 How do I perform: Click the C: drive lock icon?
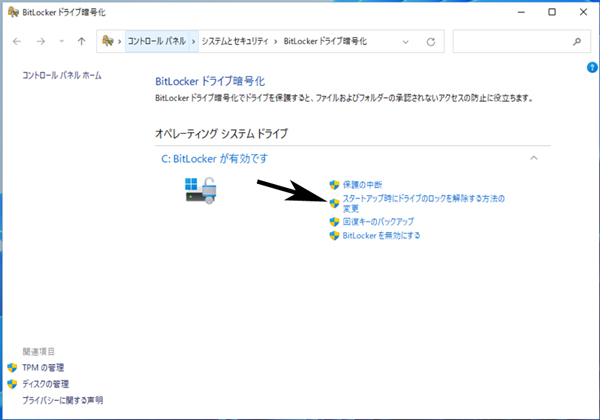point(201,190)
